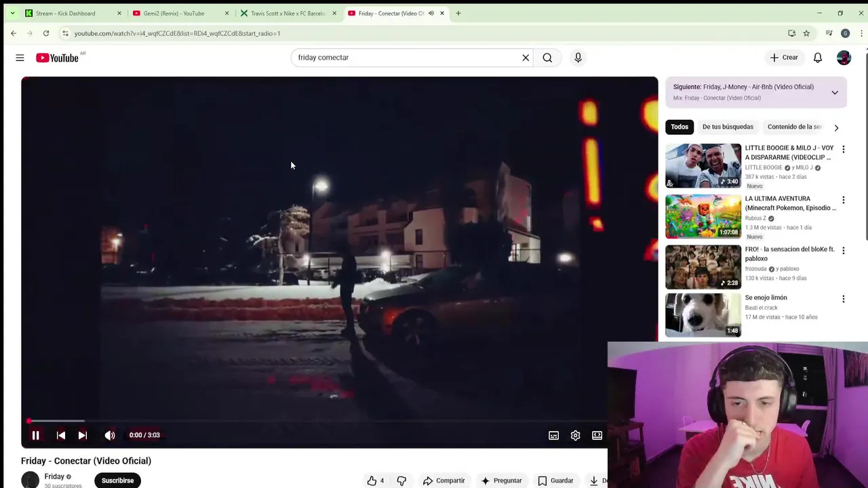Image resolution: width=868 pixels, height=488 pixels.
Task: Pause the video playback
Action: point(35,435)
